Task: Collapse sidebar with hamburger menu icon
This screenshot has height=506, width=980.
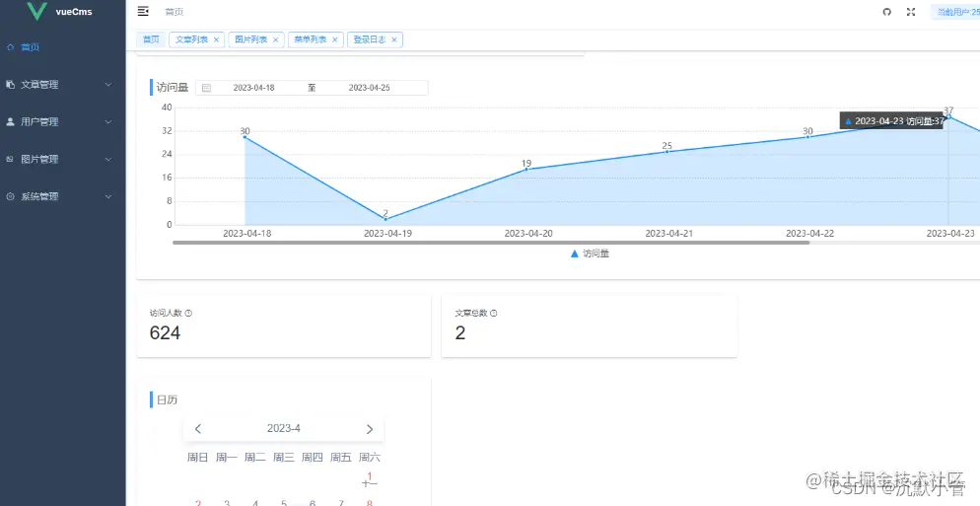Action: 143,11
